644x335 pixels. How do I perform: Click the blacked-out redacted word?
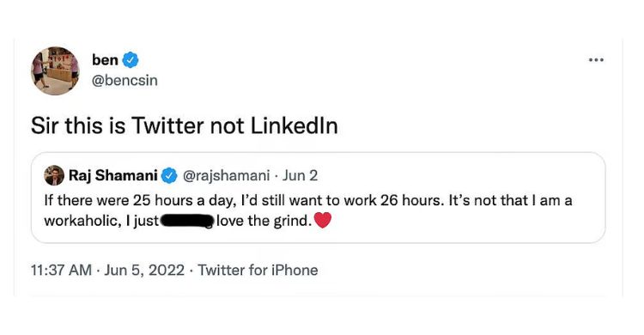187,221
